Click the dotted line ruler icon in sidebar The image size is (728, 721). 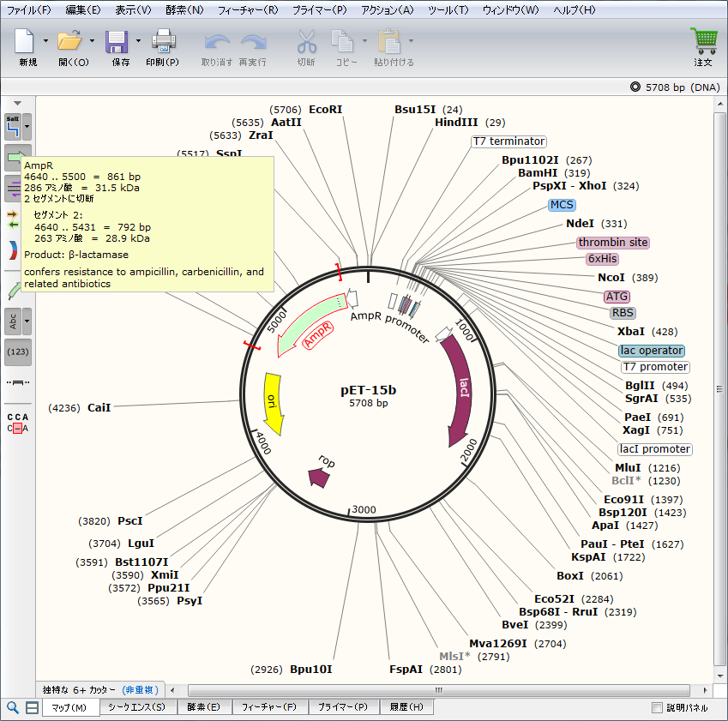pyautogui.click(x=18, y=382)
